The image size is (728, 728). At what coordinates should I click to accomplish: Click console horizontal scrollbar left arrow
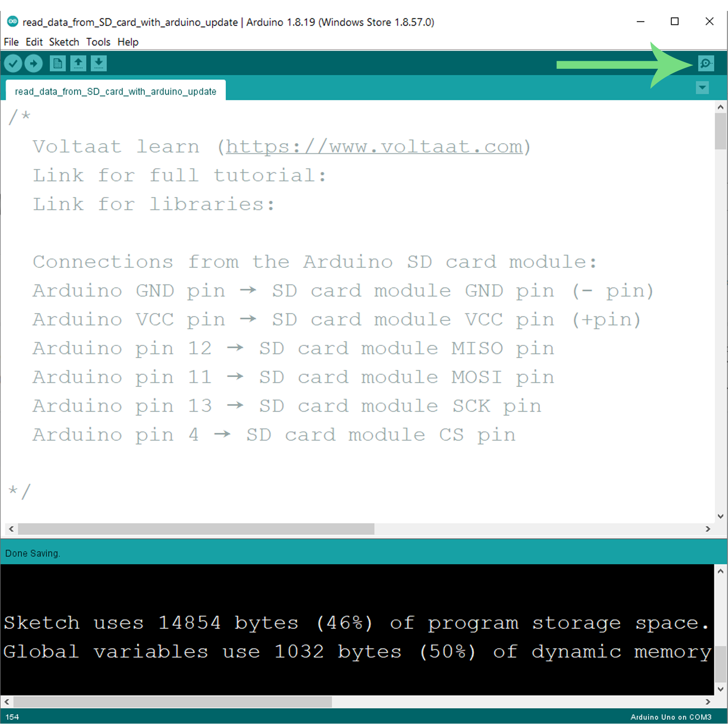7,702
